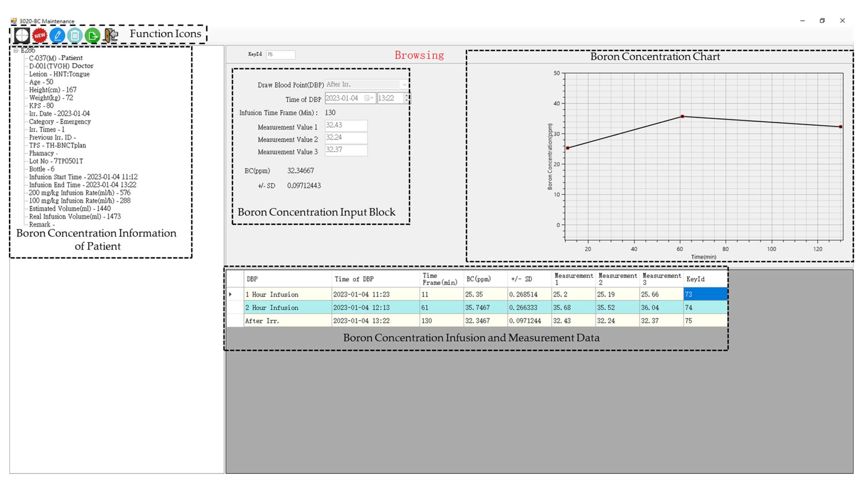Open the Time of DBP calendar picker
Viewport: 868px width, 483px height.
tap(368, 98)
